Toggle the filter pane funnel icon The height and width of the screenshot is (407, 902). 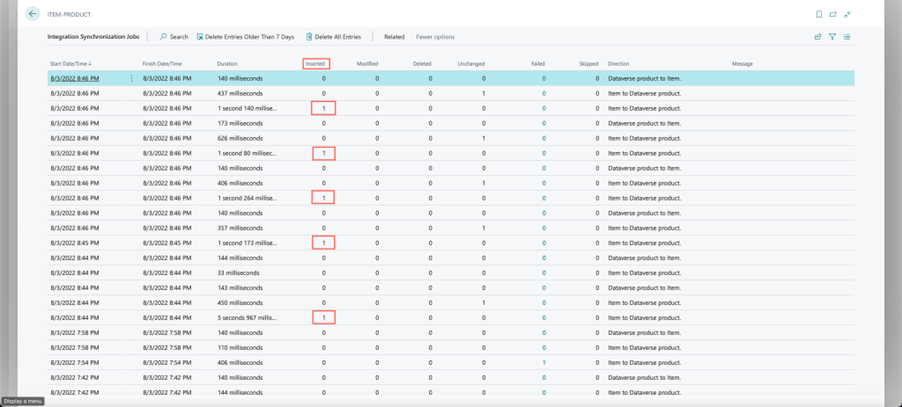tap(832, 37)
